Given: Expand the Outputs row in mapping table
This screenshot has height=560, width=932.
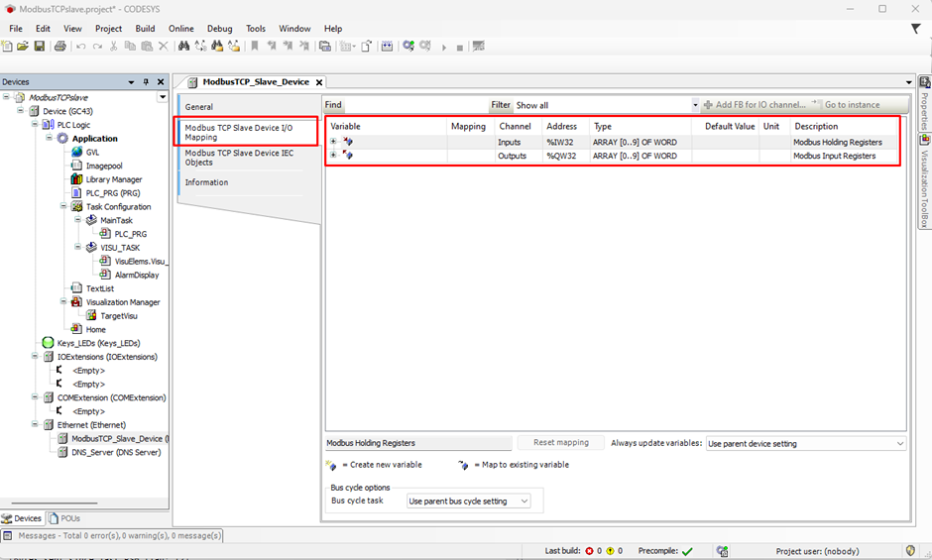Looking at the screenshot, I should 333,156.
